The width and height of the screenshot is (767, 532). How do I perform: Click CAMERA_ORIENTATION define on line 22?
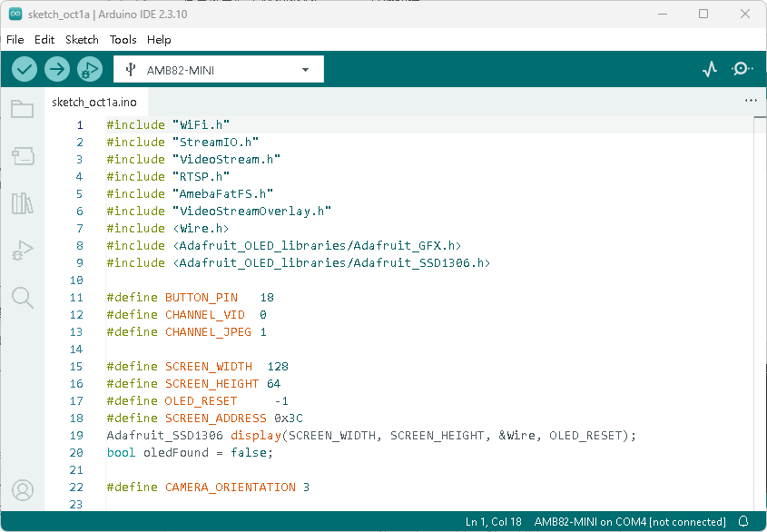click(230, 487)
